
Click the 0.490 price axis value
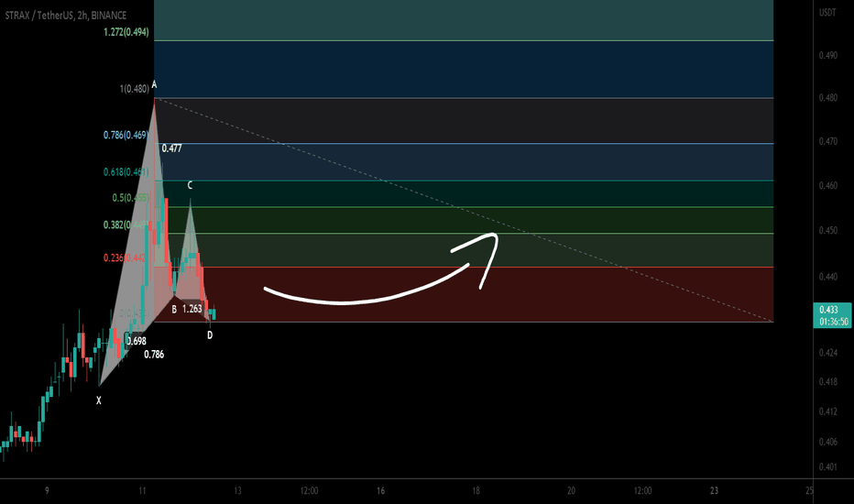[827, 56]
